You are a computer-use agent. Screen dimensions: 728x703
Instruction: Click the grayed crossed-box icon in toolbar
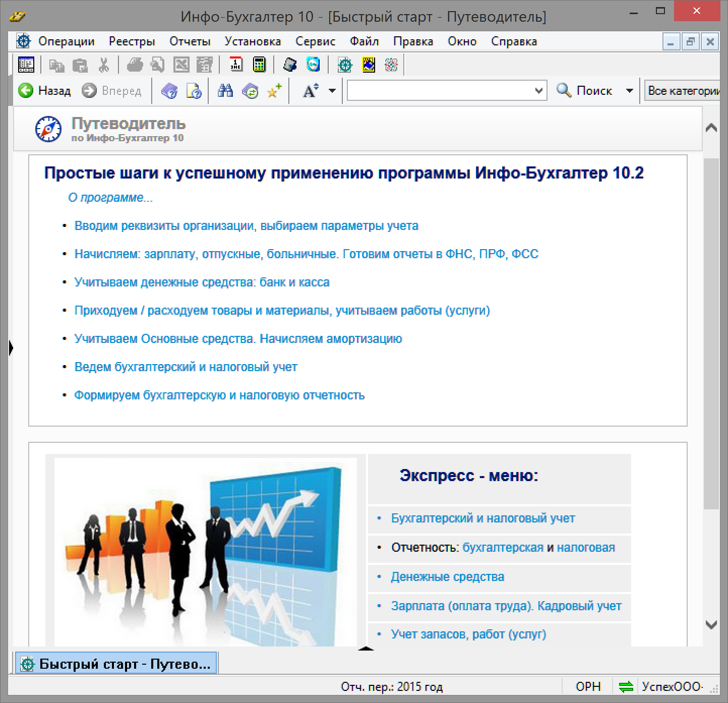tap(181, 65)
